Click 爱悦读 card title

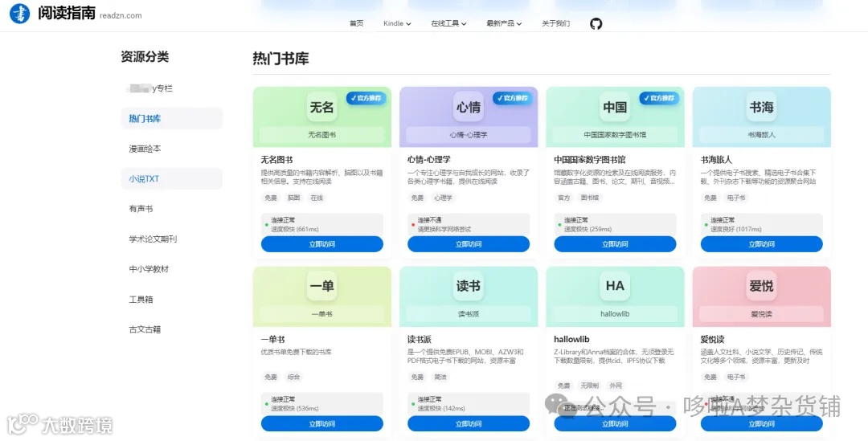712,339
